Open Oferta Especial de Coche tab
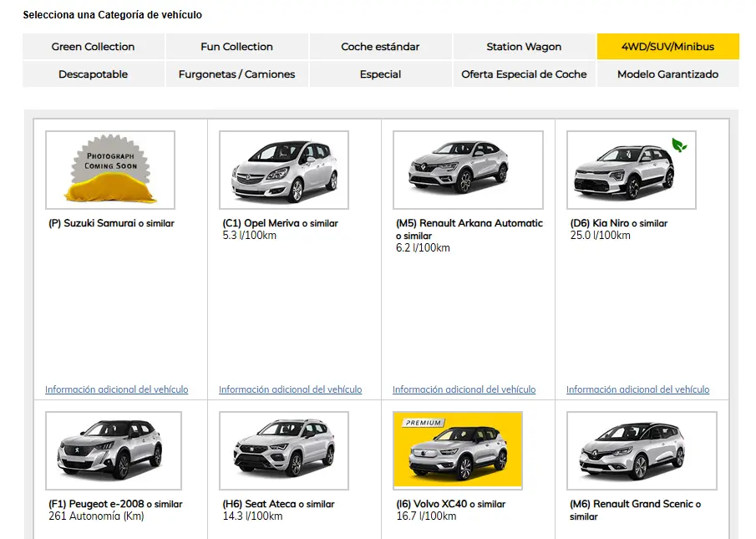 (x=524, y=74)
